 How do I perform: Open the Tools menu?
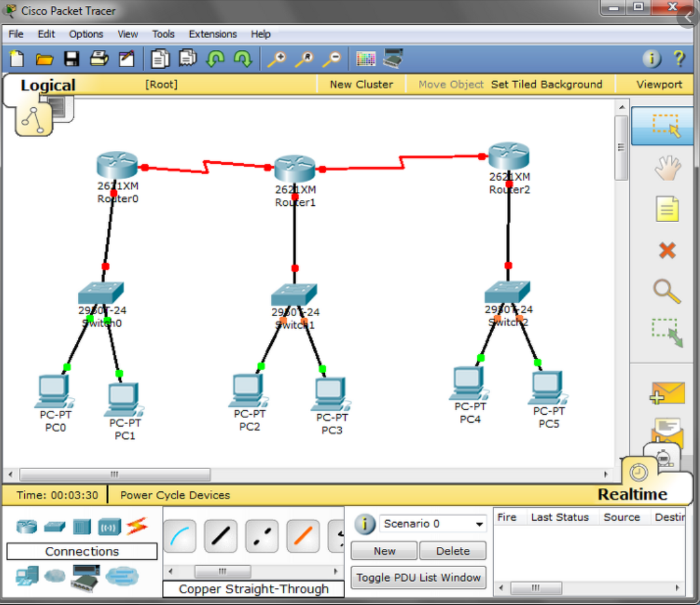click(x=163, y=34)
